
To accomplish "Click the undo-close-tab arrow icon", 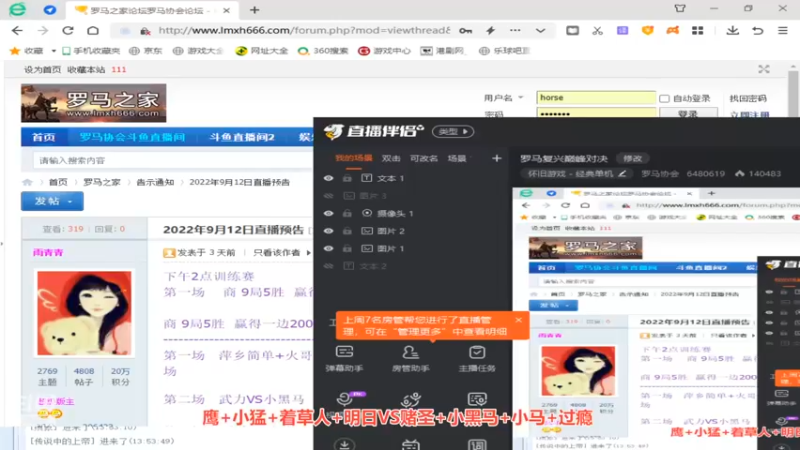I will (x=758, y=31).
